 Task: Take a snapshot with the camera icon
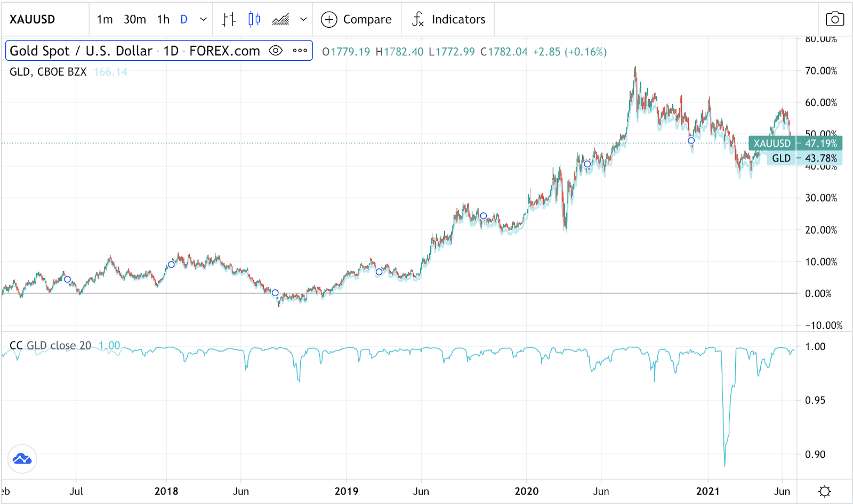tap(834, 20)
